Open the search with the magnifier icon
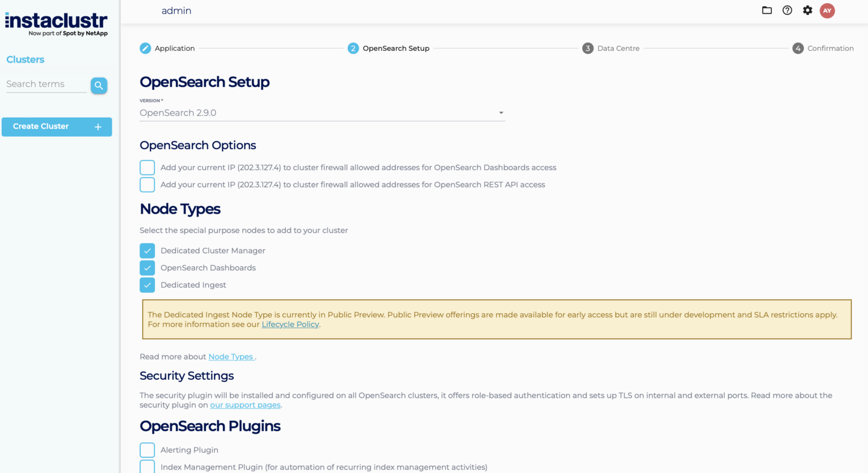 pyautogui.click(x=98, y=85)
